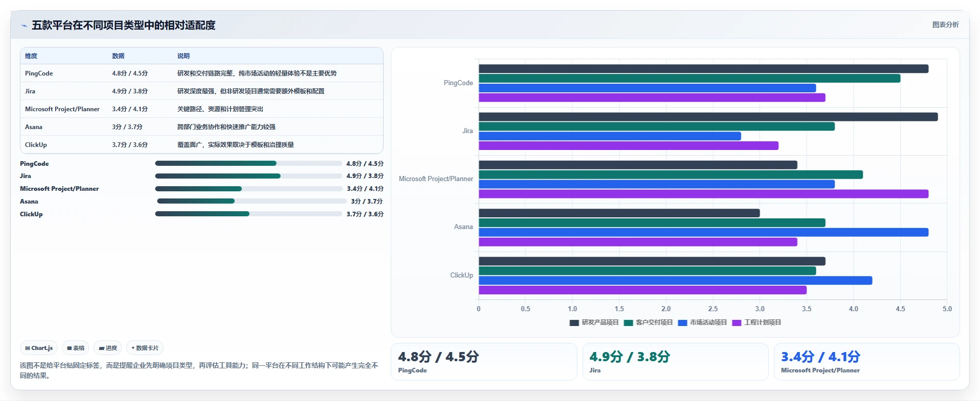The image size is (980, 401).
Task: Click the small icon before the card title
Action: (x=24, y=26)
